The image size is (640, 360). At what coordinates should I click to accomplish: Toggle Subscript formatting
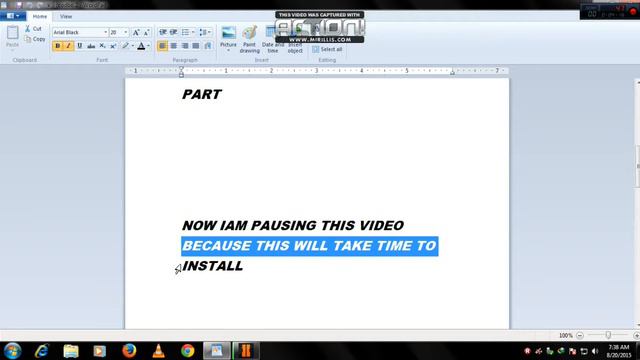102,46
